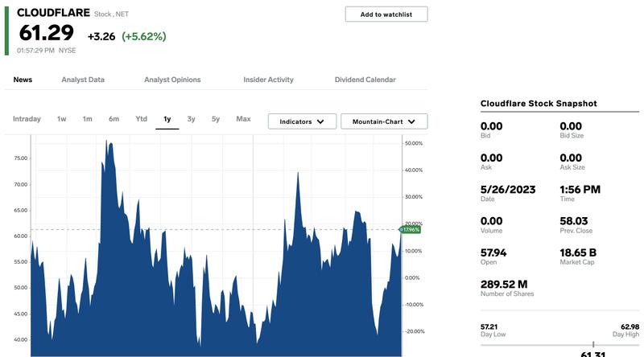This screenshot has height=357, width=644.
Task: Open the News tab
Action: (23, 80)
